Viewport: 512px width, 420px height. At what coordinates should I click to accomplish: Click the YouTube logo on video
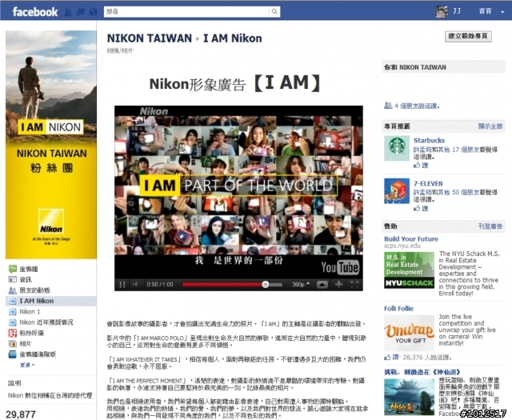340,267
